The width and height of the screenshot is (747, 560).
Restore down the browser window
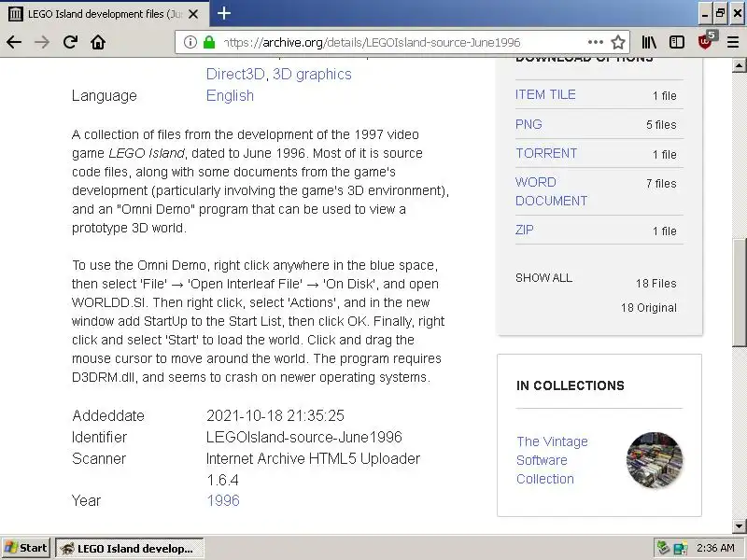click(720, 13)
